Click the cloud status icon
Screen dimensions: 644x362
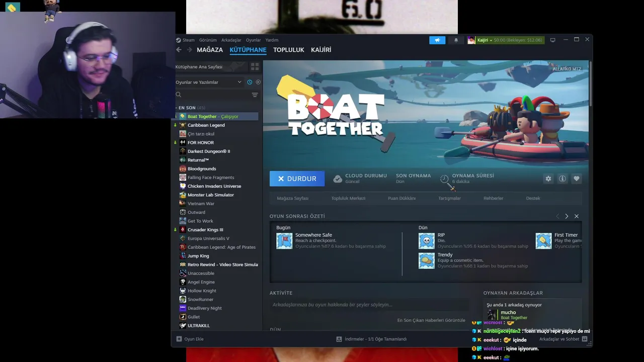tap(338, 178)
